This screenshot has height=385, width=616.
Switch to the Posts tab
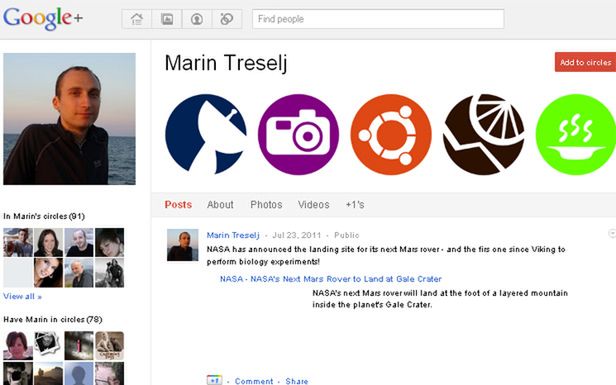point(178,205)
